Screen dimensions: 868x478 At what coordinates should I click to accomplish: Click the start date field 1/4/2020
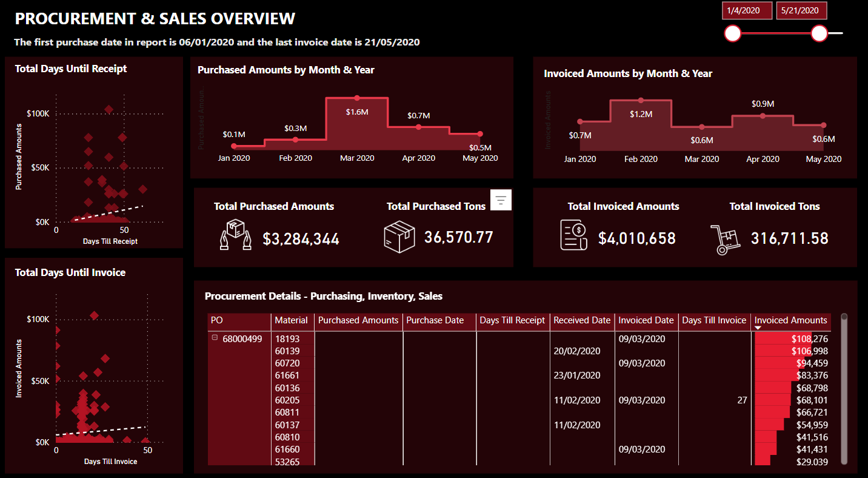[x=747, y=10]
